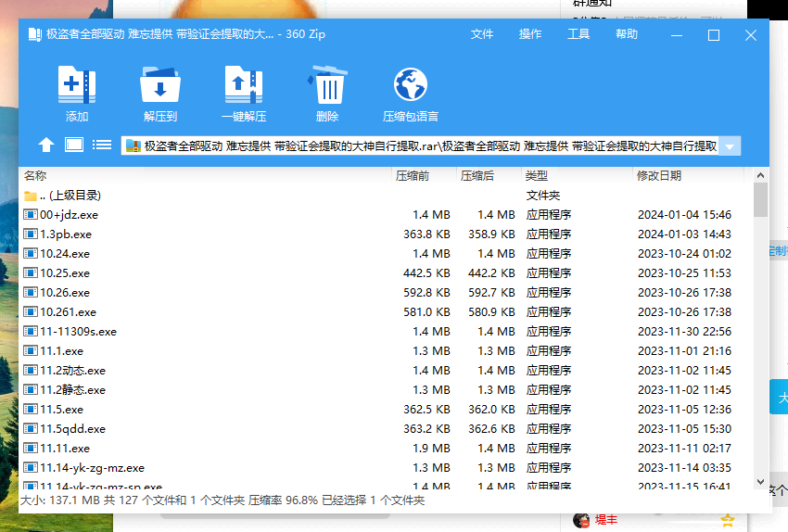788x532 pixels.
Task: Select the 11.14-yk-zg-mz.exe file name
Action: (92, 468)
